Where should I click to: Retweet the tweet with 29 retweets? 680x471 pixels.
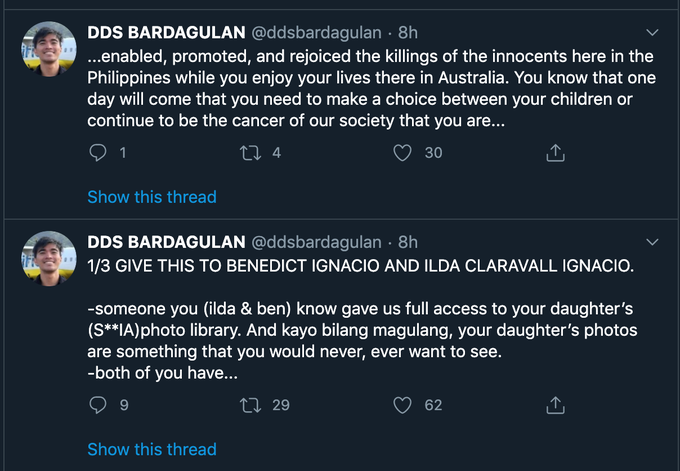click(x=251, y=405)
